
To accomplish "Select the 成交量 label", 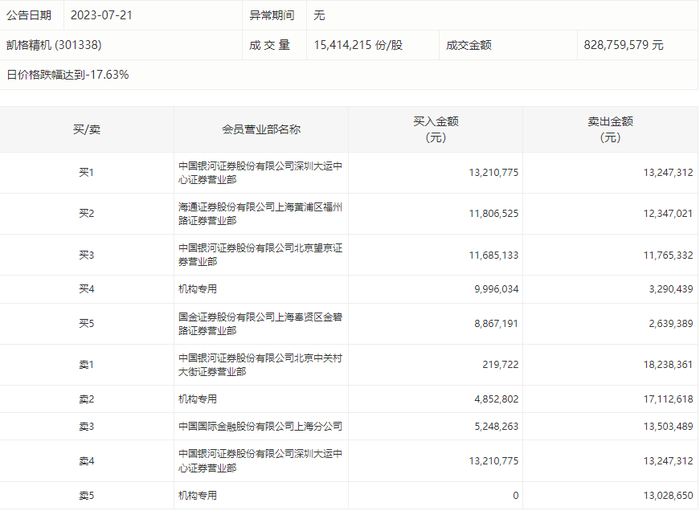I will click(x=270, y=45).
